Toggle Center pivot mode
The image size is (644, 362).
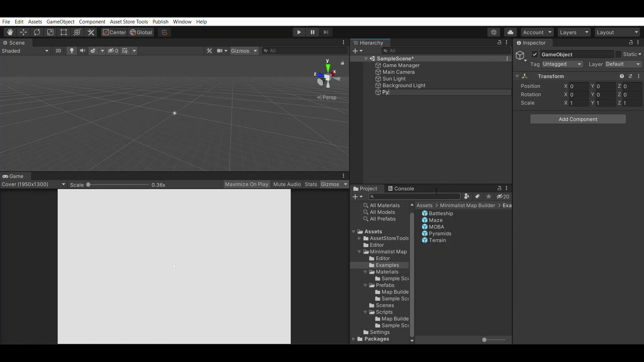click(x=114, y=32)
